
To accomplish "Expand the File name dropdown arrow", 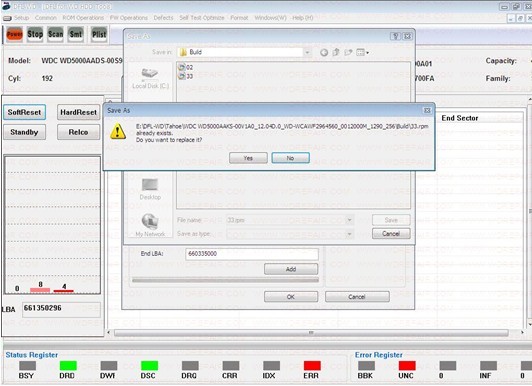I will click(349, 220).
